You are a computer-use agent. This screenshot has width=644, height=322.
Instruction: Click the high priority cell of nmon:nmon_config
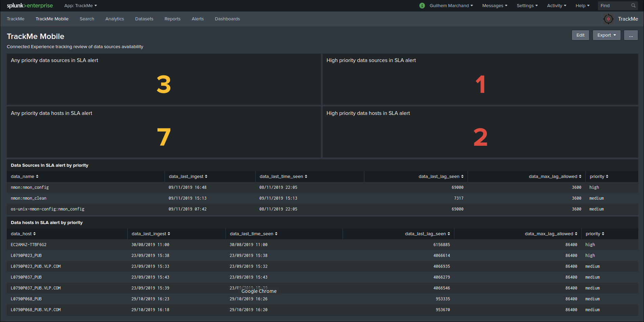coord(594,187)
